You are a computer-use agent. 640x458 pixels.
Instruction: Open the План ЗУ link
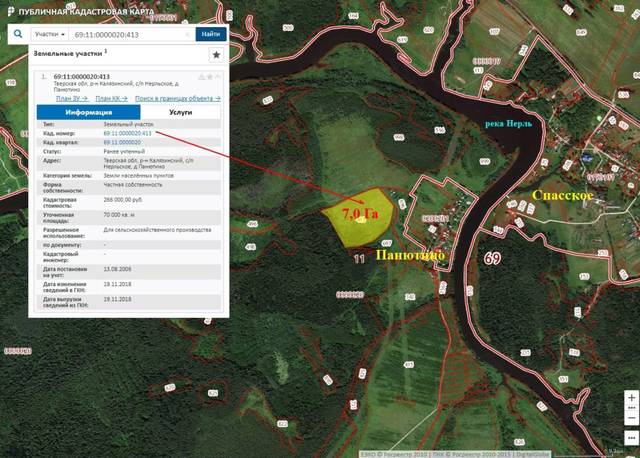[x=72, y=98]
